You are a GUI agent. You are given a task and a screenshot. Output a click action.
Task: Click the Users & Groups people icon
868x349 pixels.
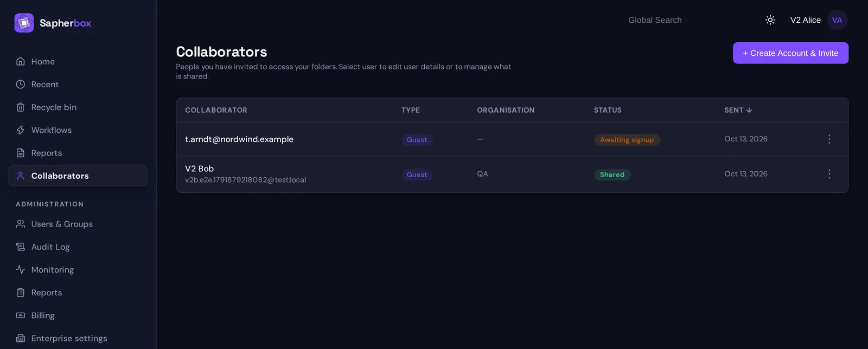[x=21, y=224]
